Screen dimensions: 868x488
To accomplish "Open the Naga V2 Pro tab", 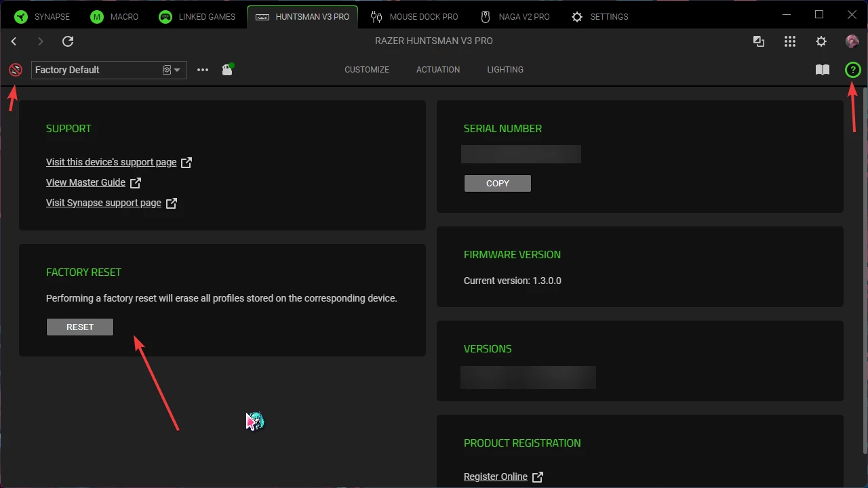I will pyautogui.click(x=515, y=16).
